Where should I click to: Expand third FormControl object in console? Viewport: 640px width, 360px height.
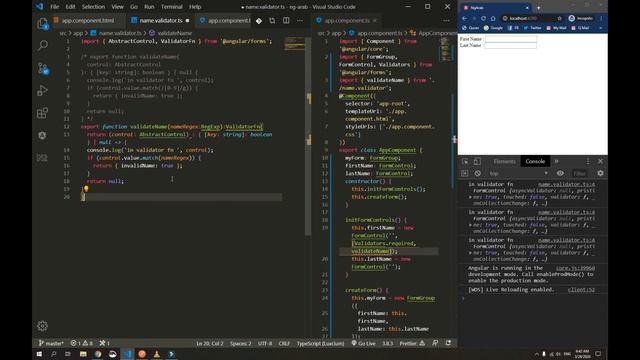pos(471,253)
